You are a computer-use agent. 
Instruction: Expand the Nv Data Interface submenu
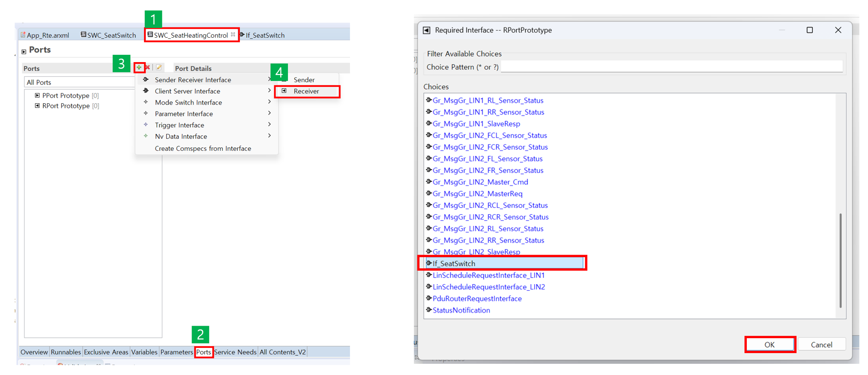pos(269,136)
